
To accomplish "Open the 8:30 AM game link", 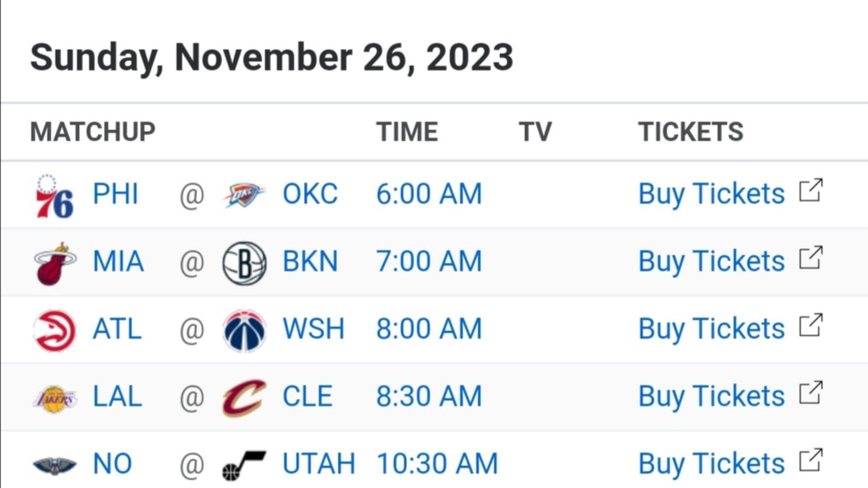I will [x=429, y=396].
